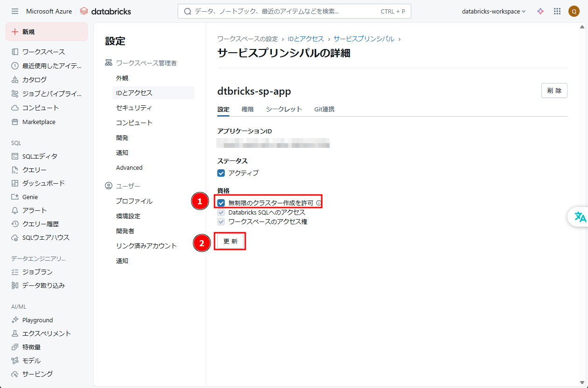Switch to the シークレット tab
Viewport: 588px width, 388px height.
[x=284, y=109]
